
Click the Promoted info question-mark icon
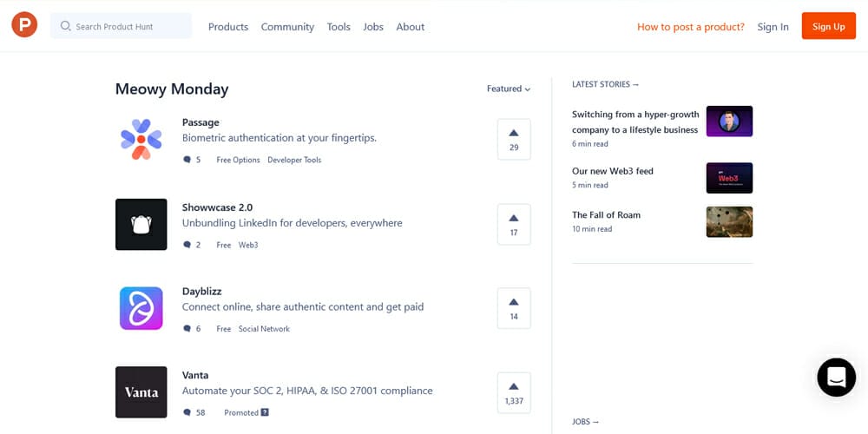(265, 412)
